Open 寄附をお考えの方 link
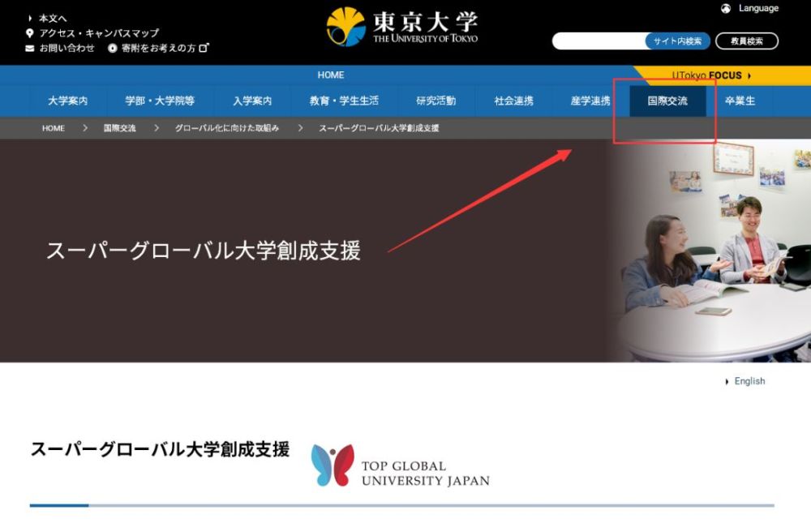Viewport: 811px width, 532px height. point(158,48)
